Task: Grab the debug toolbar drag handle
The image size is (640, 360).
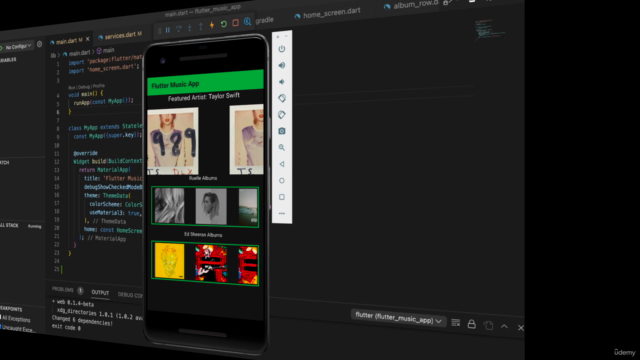Action: tap(159, 31)
